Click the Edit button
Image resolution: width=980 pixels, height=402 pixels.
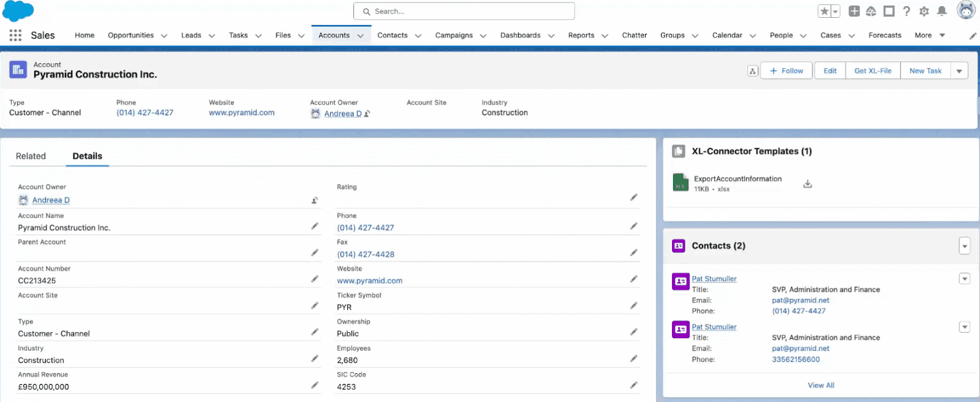tap(830, 71)
